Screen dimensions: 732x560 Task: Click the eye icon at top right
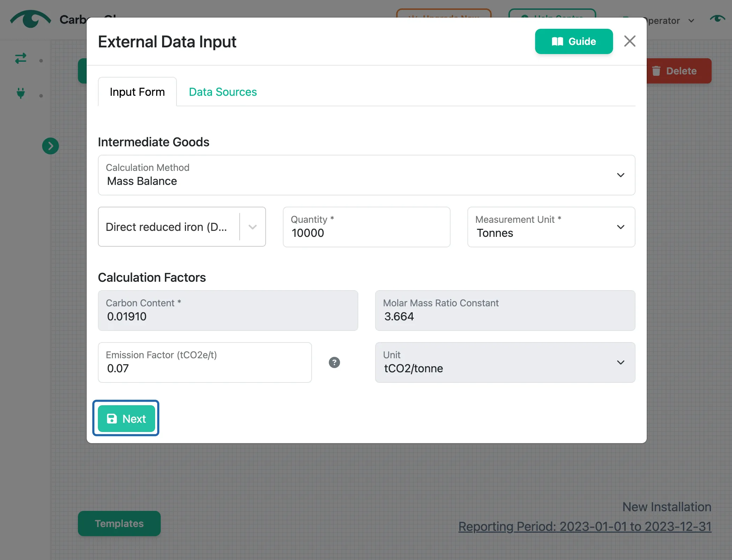[717, 19]
